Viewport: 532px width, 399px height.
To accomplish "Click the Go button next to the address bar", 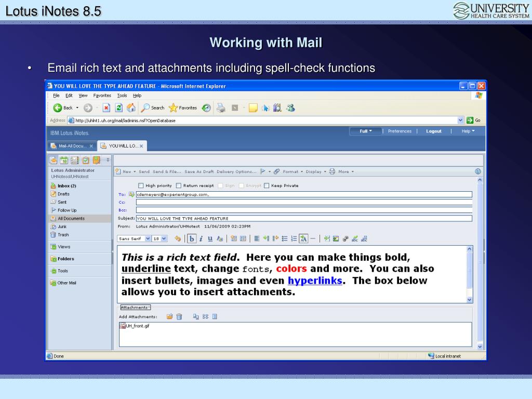I will 474,120.
